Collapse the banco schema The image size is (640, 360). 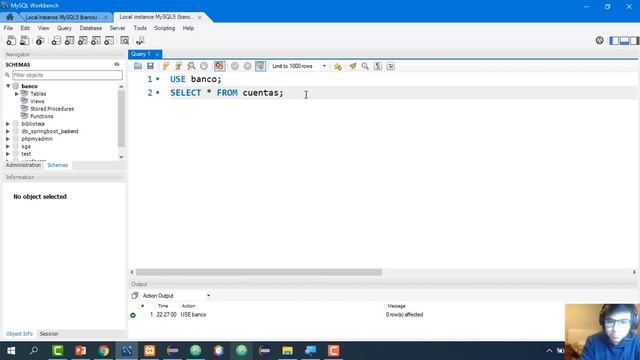[8, 86]
